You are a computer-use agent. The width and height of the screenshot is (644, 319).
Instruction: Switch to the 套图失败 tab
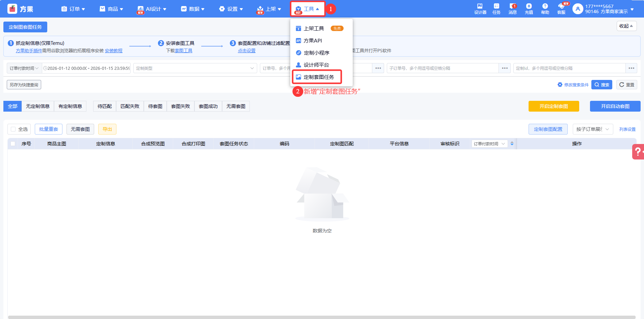(x=181, y=106)
